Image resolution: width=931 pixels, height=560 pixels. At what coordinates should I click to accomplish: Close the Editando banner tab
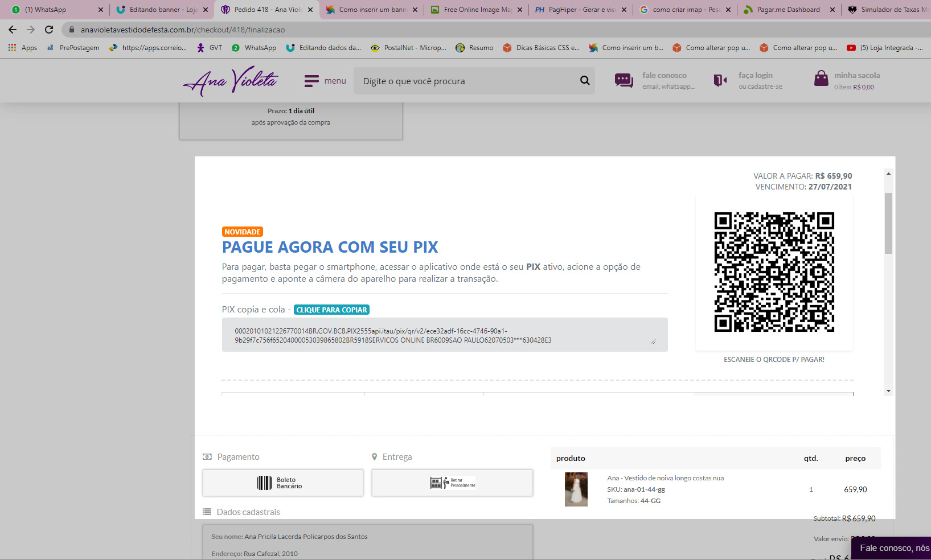coord(206,10)
